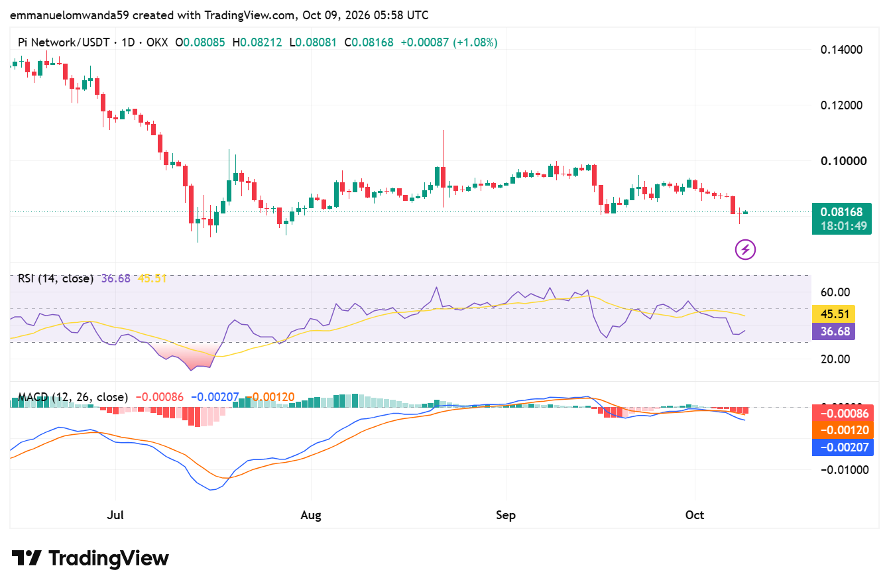Click the red MACD histogram tag -0.00086
The width and height of the screenshot is (889, 588).
point(843,413)
